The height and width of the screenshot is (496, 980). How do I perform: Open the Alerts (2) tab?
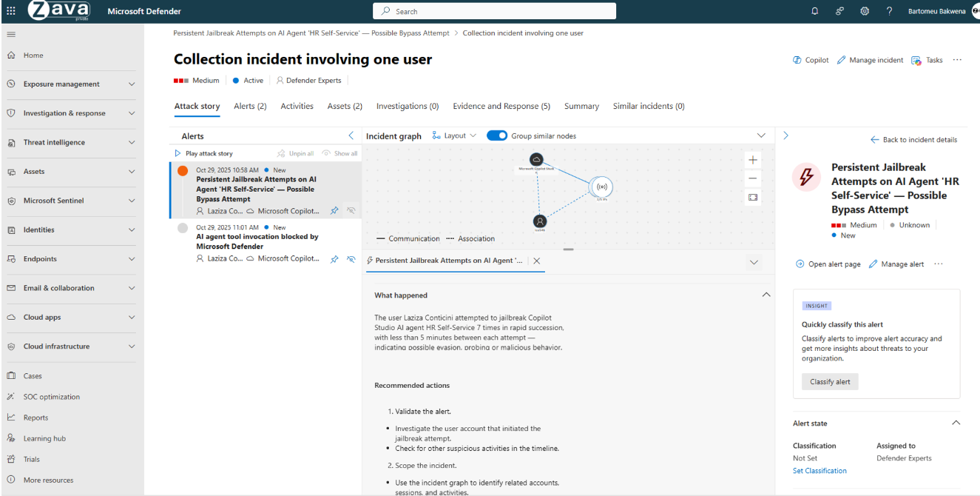(250, 107)
